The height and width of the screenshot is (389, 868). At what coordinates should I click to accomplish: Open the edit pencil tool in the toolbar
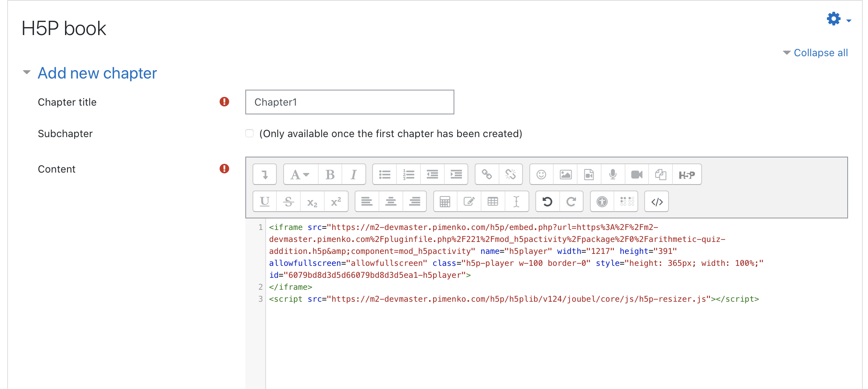pyautogui.click(x=469, y=202)
